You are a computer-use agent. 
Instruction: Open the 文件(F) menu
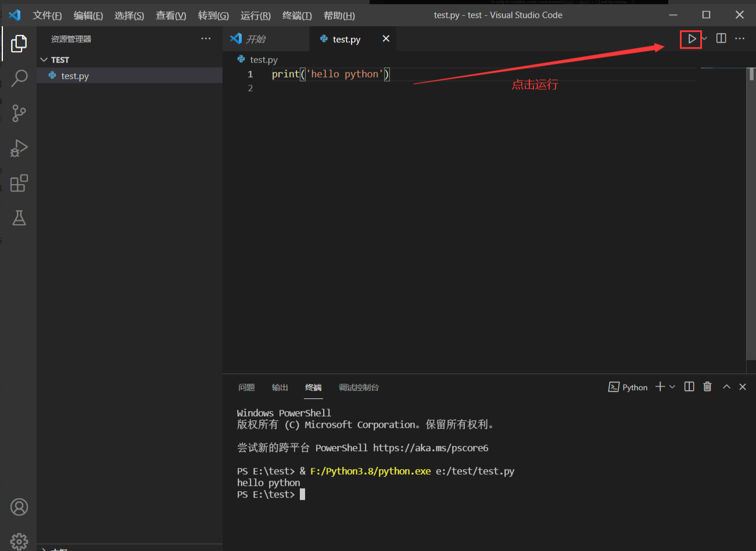(x=47, y=15)
